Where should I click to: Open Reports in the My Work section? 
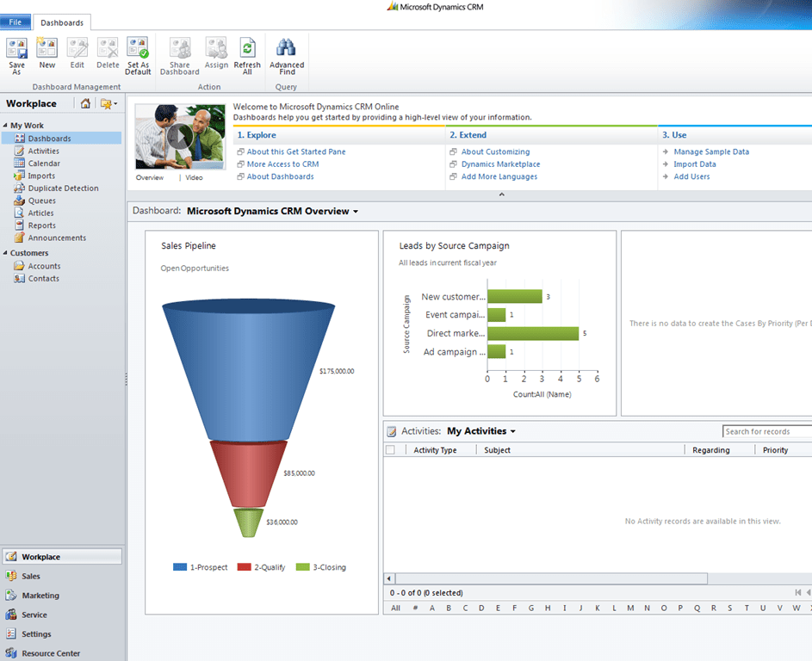42,225
